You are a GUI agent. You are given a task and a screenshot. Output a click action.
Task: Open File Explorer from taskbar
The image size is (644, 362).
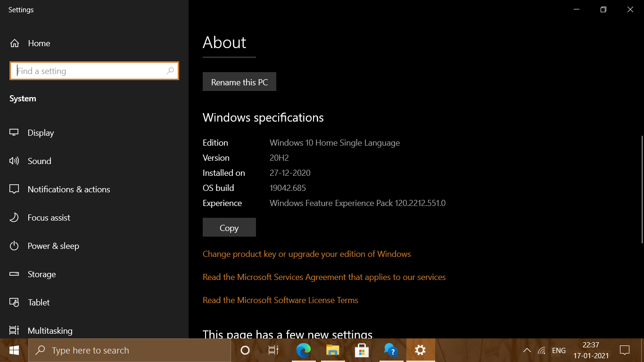(333, 350)
